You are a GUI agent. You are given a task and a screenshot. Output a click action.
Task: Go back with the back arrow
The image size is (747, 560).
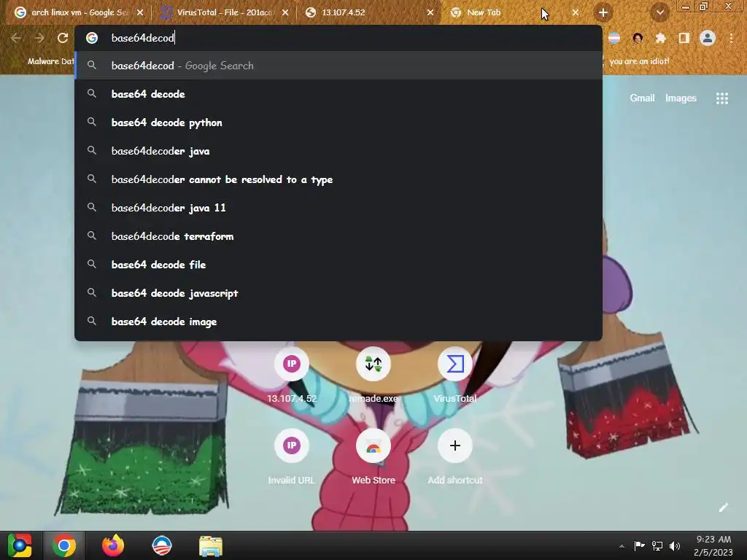(16, 38)
